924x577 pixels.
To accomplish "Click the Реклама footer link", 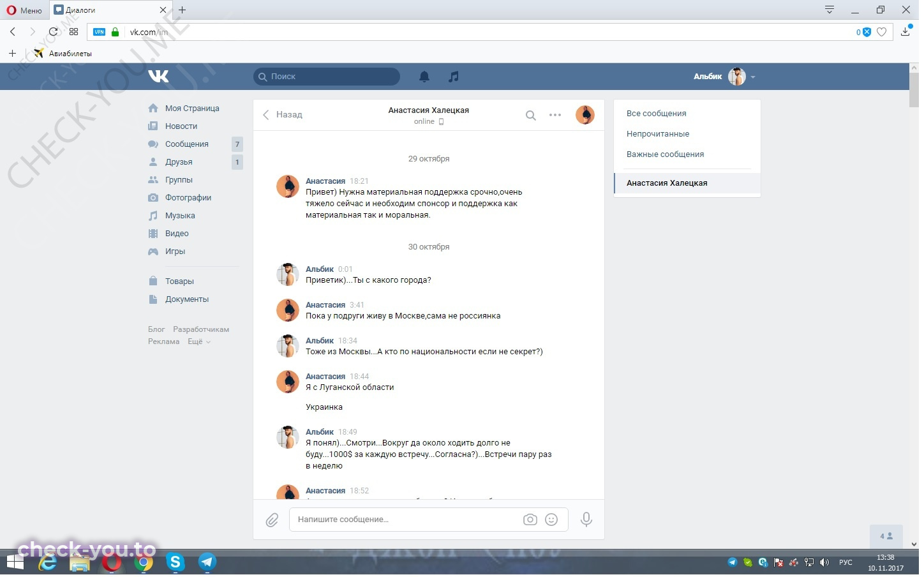I will (x=163, y=342).
